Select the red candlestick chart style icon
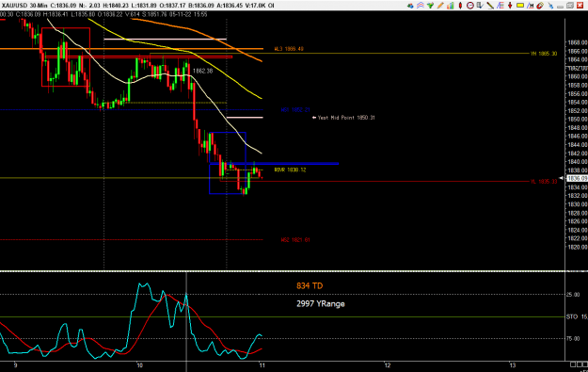 (460, 6)
